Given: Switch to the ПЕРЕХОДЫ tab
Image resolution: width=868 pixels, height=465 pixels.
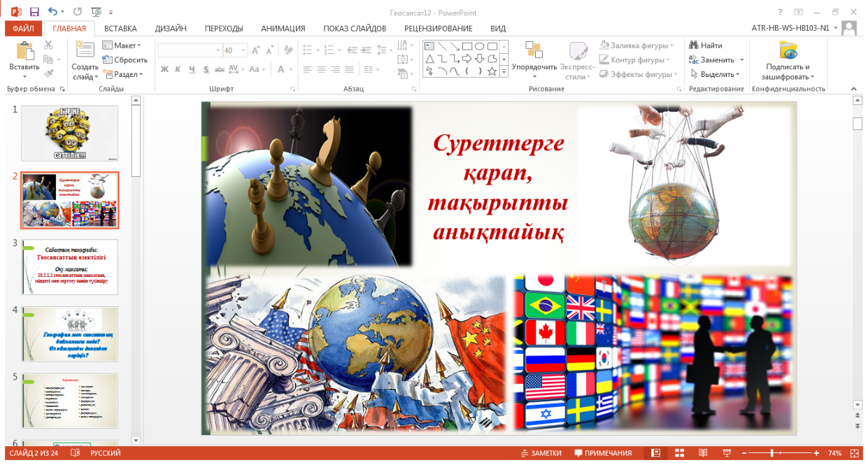Looking at the screenshot, I should (x=224, y=29).
